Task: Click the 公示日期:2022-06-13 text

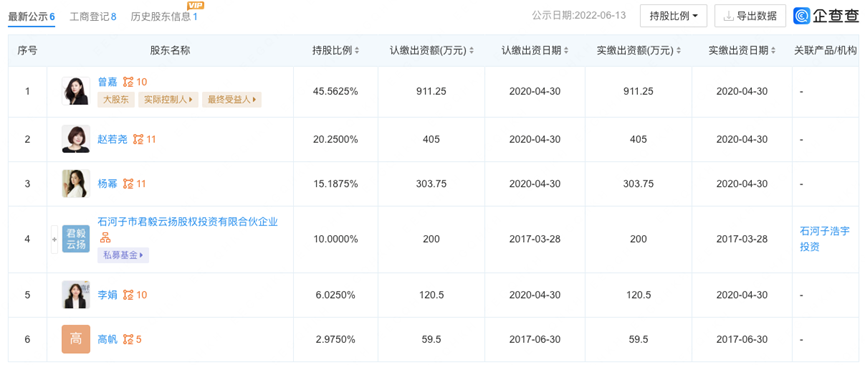Action: pos(579,15)
